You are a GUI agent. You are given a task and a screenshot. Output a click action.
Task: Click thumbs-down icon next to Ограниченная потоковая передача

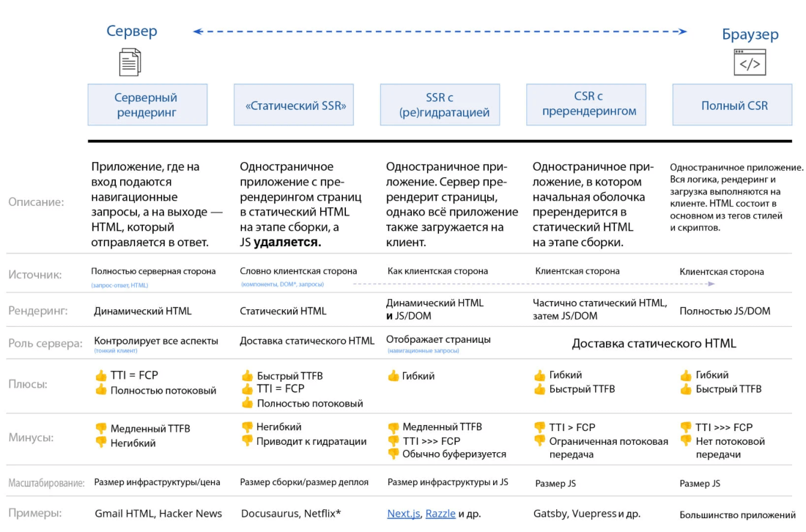[540, 441]
